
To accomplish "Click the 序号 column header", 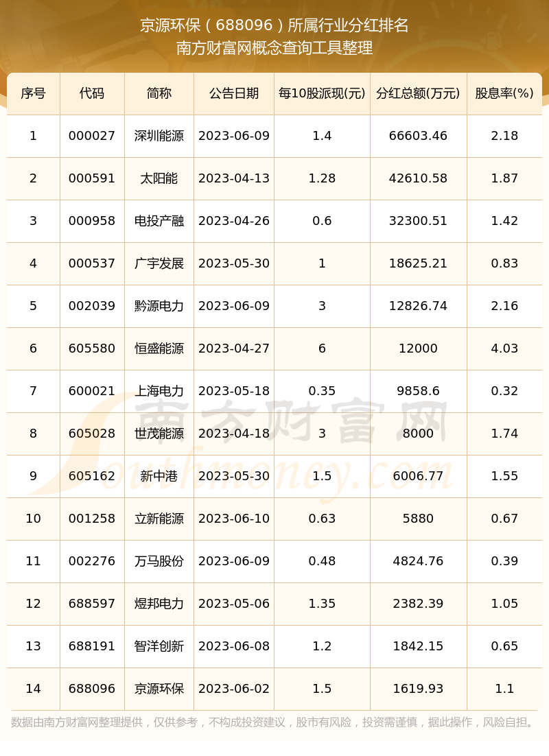I will (34, 93).
